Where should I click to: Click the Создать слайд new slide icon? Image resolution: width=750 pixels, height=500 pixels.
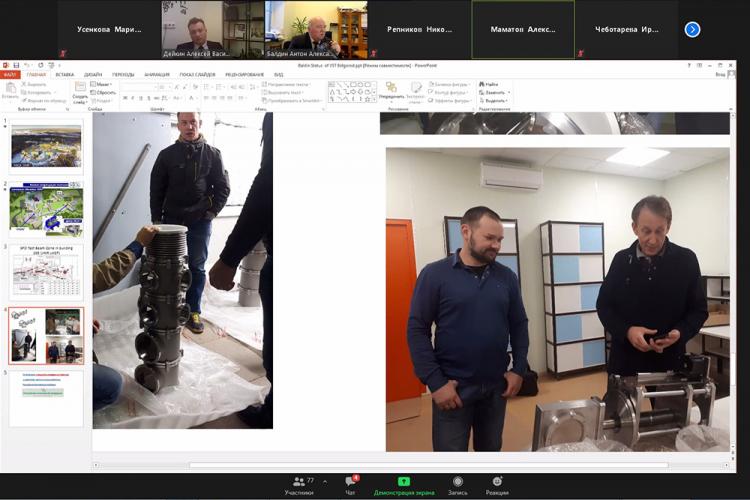[x=80, y=92]
